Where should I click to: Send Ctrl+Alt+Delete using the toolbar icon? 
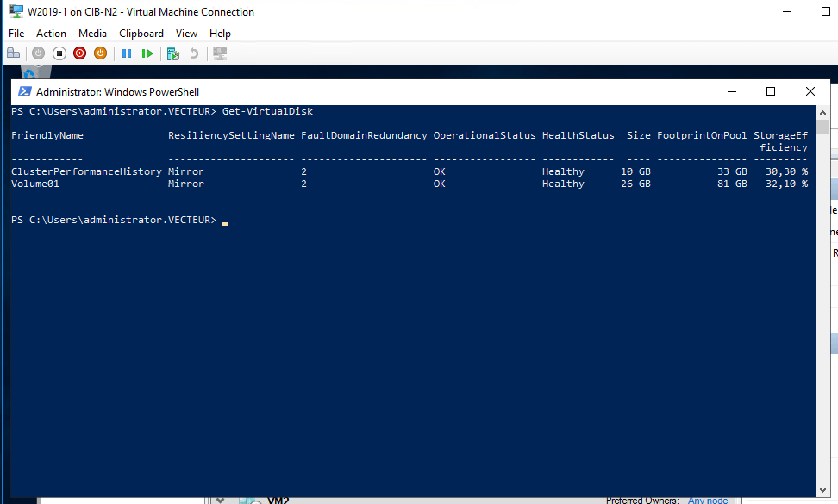tap(13, 53)
